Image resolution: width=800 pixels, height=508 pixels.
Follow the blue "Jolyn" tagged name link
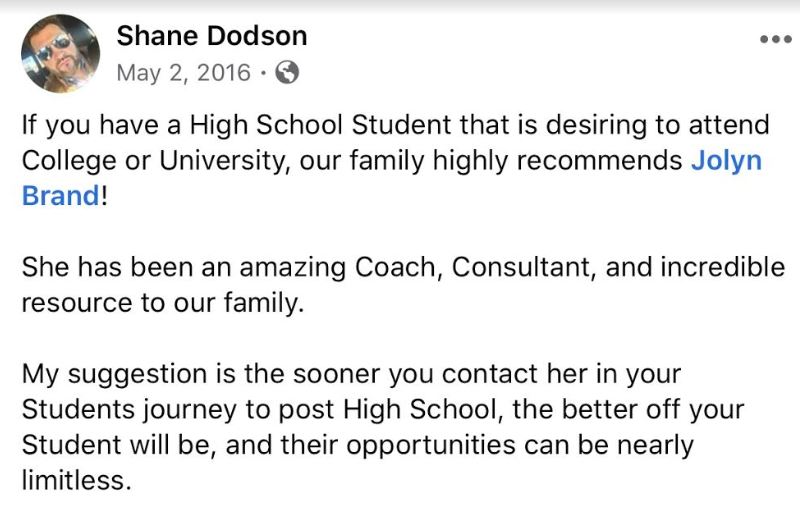tap(727, 161)
